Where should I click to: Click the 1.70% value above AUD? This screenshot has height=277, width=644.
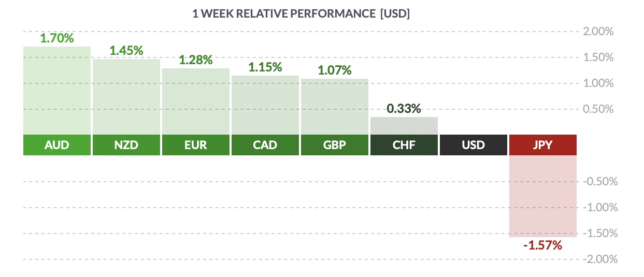click(x=57, y=38)
